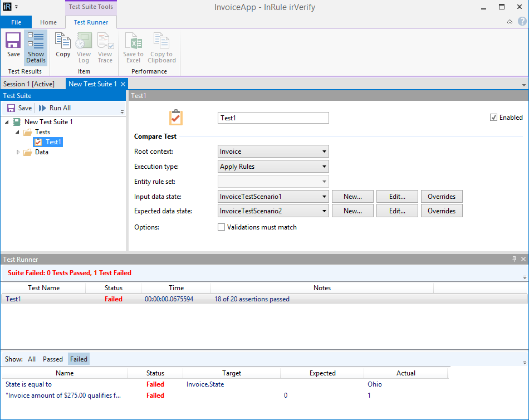Enable Validations must match option

pos(222,227)
